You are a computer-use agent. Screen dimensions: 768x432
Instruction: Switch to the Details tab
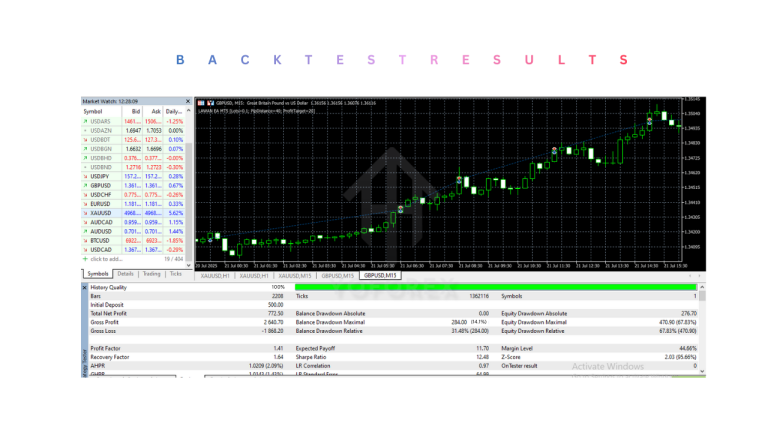[126, 273]
